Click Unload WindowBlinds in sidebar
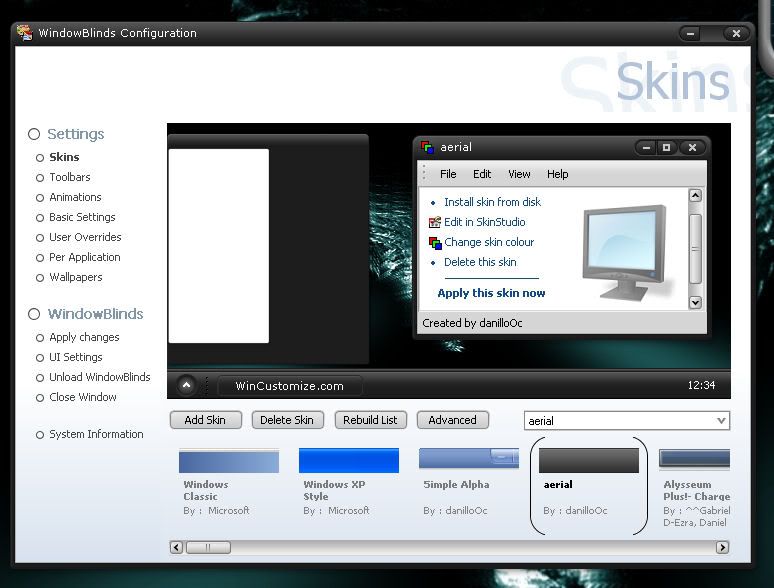The width and height of the screenshot is (774, 588). (x=100, y=377)
